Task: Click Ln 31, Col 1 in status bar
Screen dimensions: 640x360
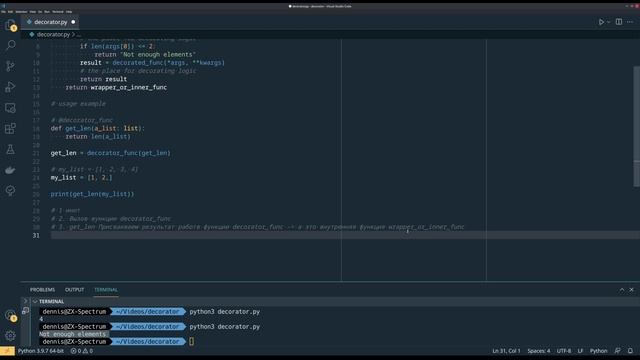Action: [506, 351]
